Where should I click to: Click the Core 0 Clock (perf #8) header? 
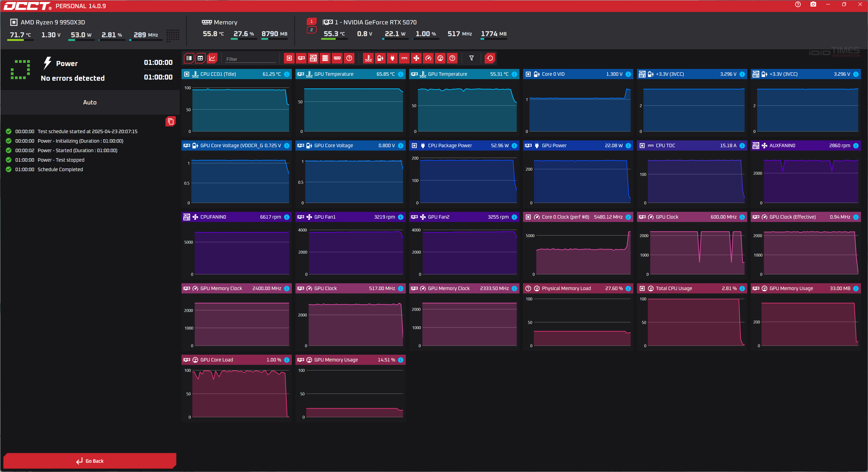pyautogui.click(x=578, y=217)
